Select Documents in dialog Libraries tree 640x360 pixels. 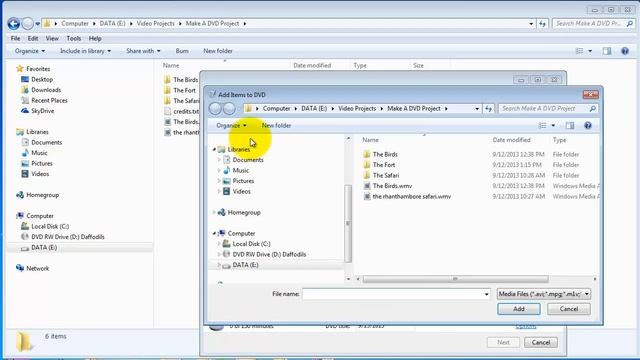(x=248, y=160)
